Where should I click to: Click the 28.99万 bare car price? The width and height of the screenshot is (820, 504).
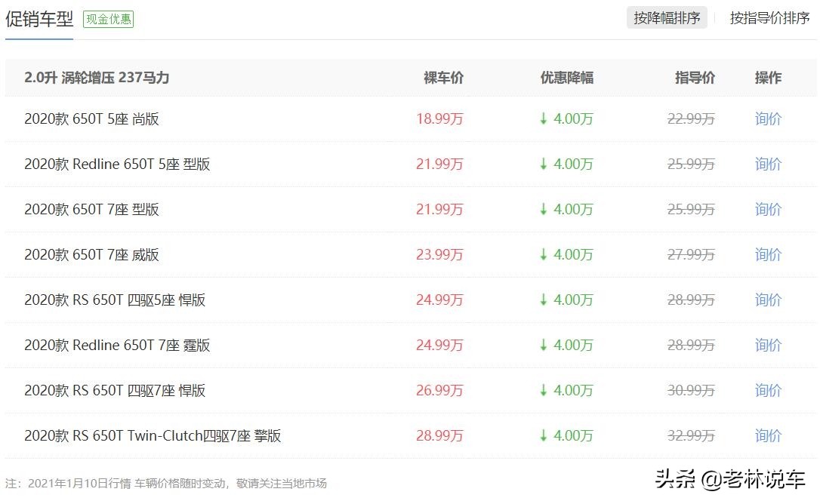tap(439, 435)
